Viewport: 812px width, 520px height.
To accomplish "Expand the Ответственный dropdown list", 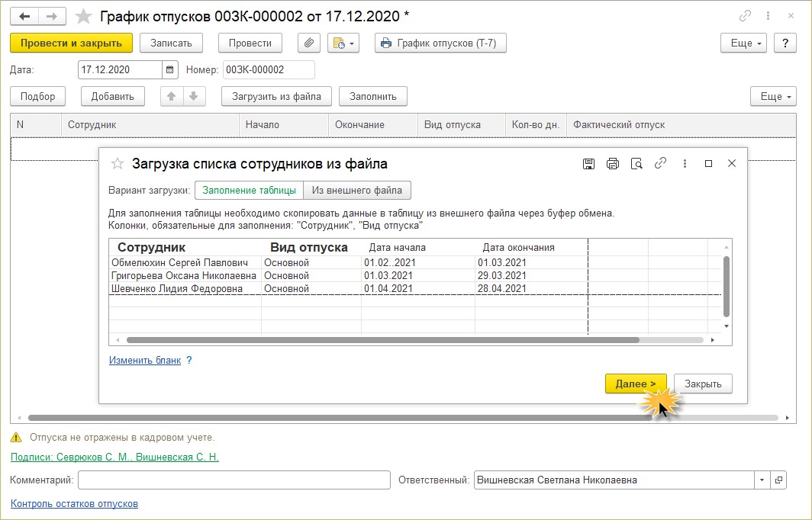I will (762, 480).
